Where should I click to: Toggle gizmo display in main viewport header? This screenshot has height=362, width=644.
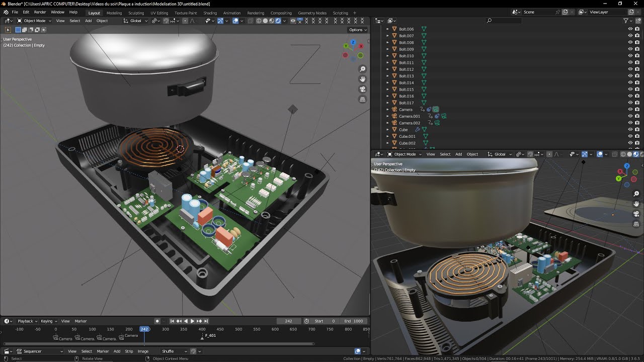(x=220, y=21)
